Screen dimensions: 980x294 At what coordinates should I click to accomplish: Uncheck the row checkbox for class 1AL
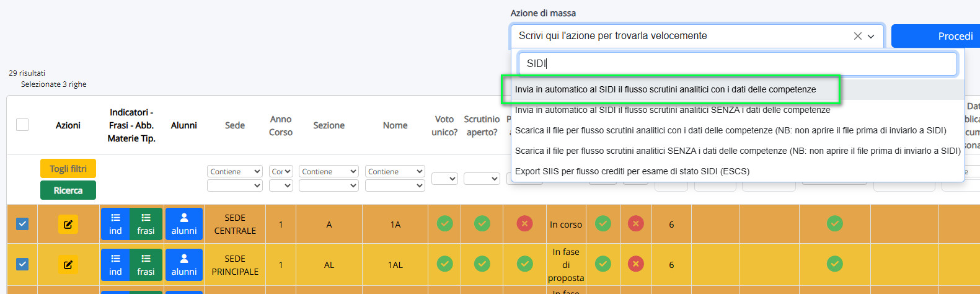[22, 264]
